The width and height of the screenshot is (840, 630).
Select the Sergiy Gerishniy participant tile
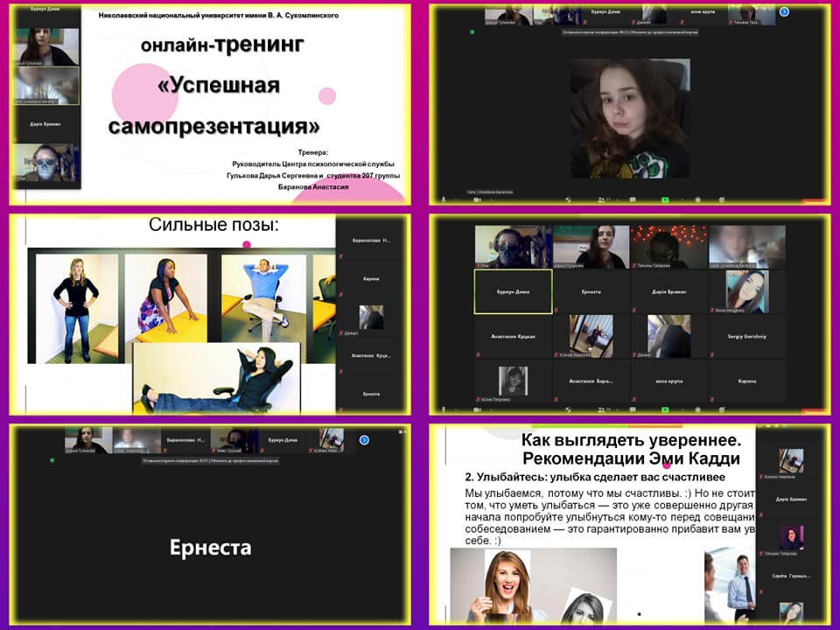click(747, 336)
